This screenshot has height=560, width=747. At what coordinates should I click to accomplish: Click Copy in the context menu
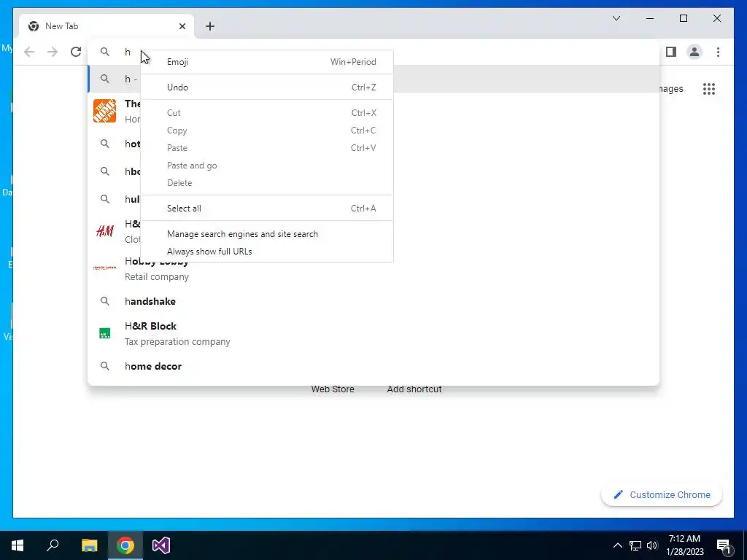tap(267, 131)
